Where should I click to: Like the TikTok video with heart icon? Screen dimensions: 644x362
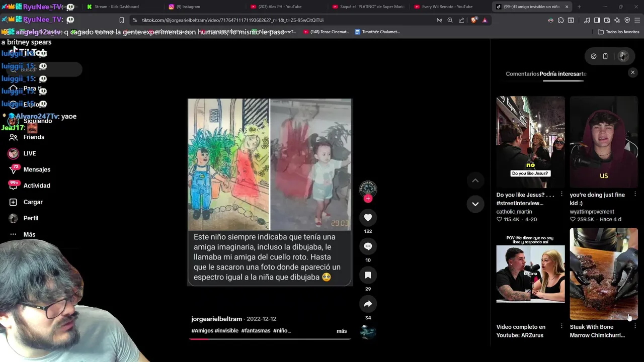(368, 217)
